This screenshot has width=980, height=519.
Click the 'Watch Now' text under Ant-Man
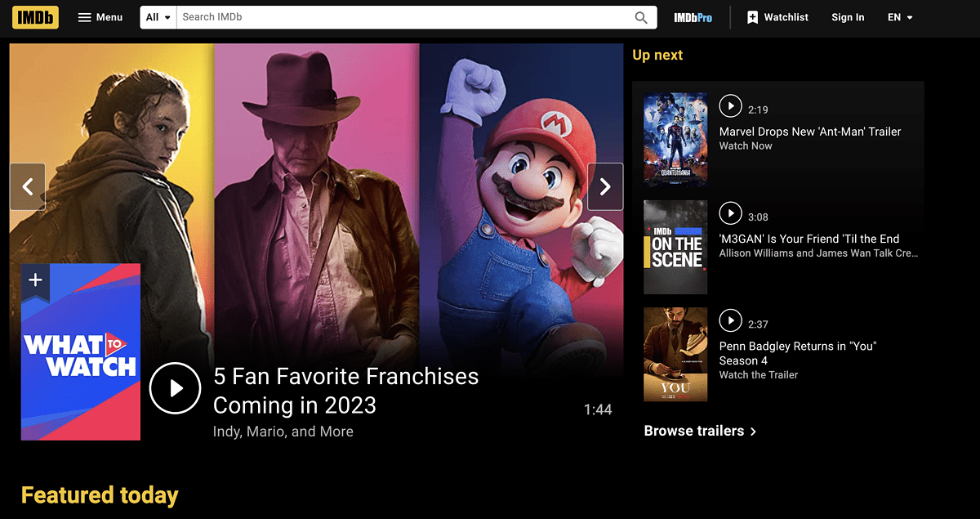(746, 146)
